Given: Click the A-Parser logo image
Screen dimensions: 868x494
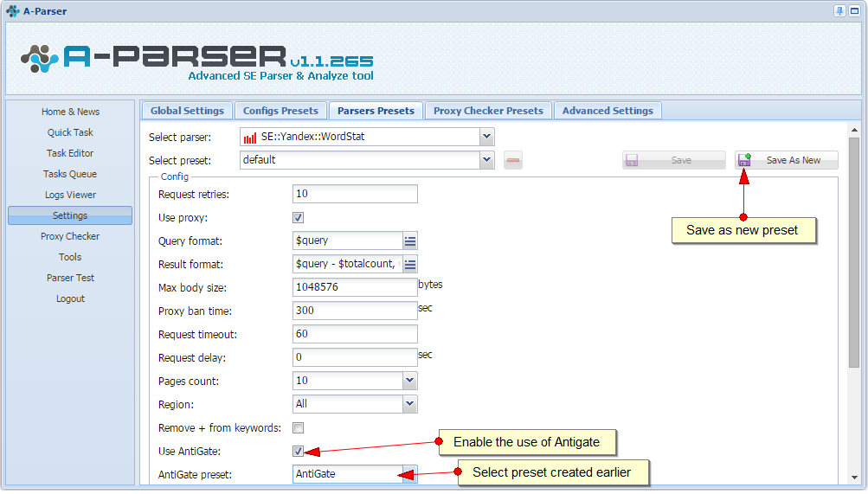Looking at the screenshot, I should [x=196, y=59].
